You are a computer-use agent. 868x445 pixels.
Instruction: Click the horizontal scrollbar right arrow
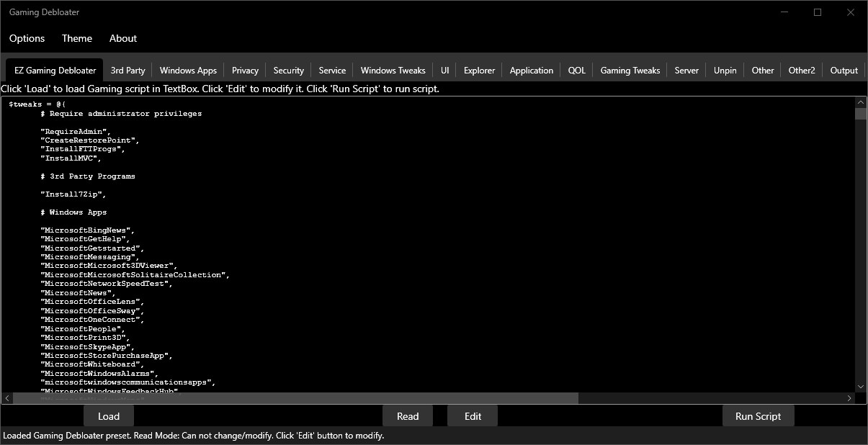849,398
